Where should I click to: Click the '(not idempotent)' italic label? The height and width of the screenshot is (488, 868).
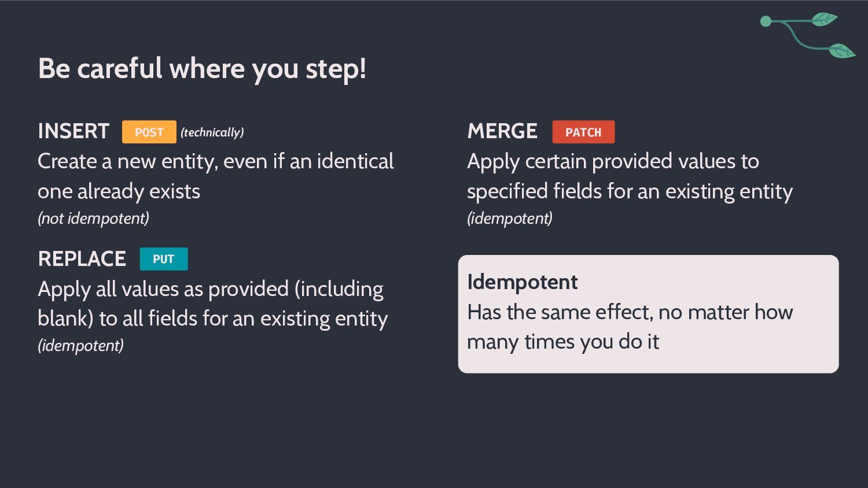[x=94, y=219]
